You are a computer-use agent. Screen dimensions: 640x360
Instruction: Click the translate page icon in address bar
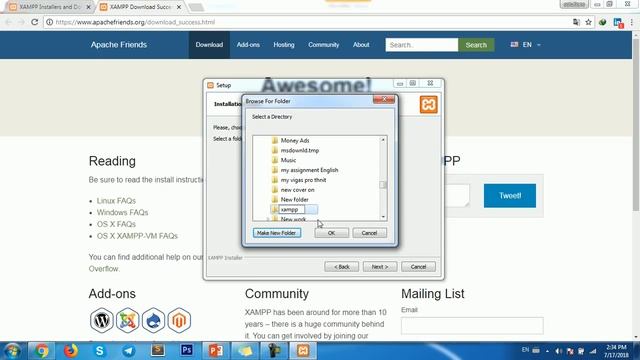tap(576, 22)
